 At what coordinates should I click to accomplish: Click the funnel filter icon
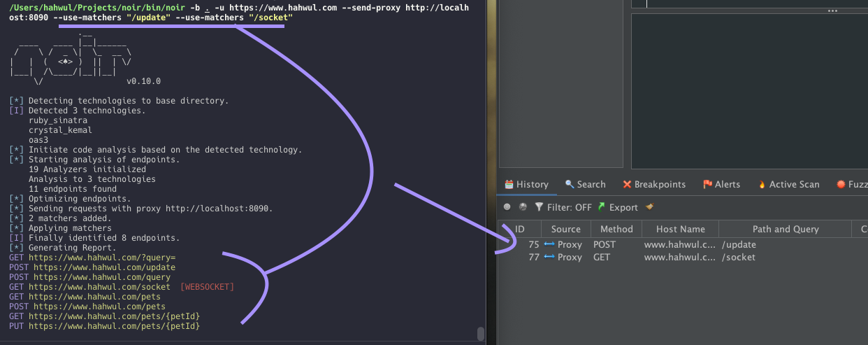(x=539, y=207)
